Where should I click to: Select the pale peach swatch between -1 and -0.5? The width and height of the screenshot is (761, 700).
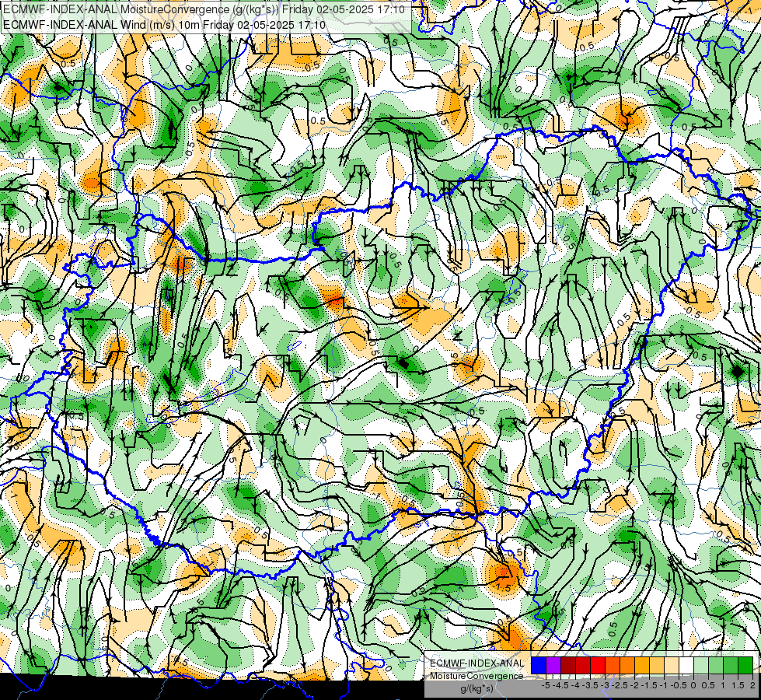(x=672, y=665)
